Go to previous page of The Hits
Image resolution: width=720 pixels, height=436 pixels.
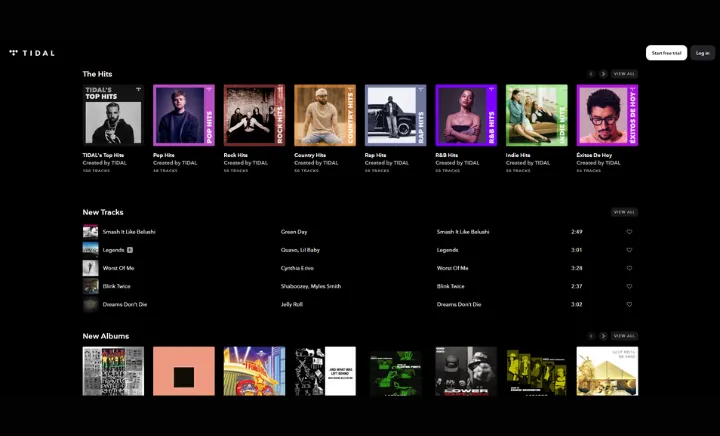pyautogui.click(x=591, y=74)
